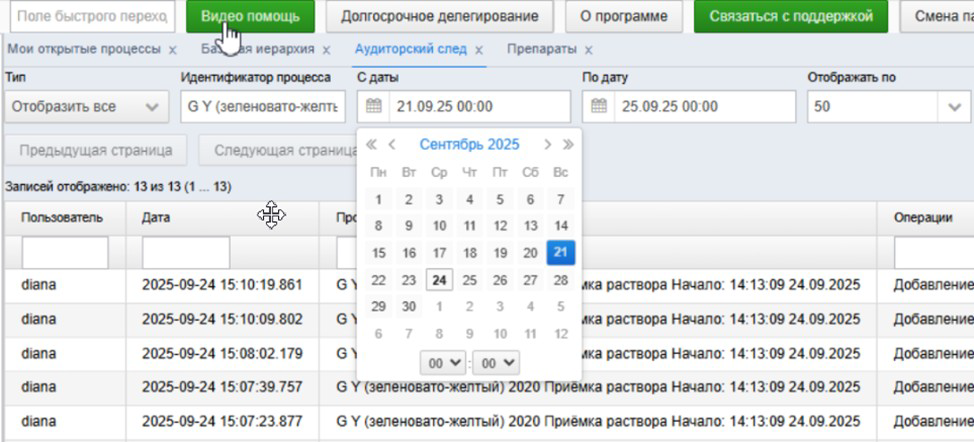Click Предыдущая страница button
The width and height of the screenshot is (974, 442).
96,151
